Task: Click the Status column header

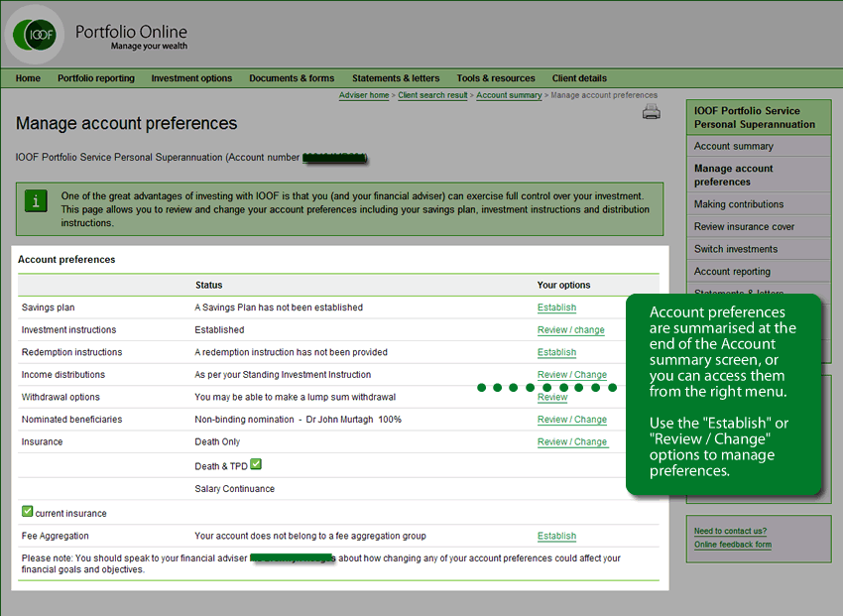Action: pos(208,285)
